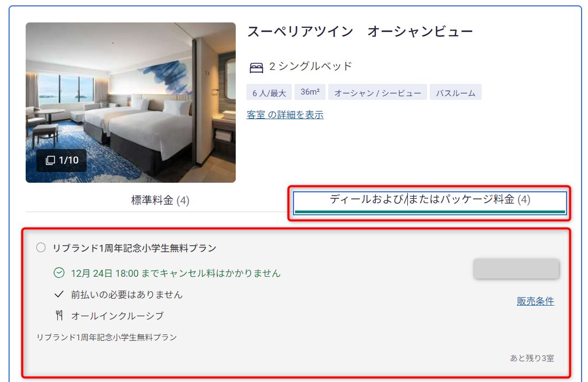Open the 客室 の詳細を表示 link

(285, 115)
